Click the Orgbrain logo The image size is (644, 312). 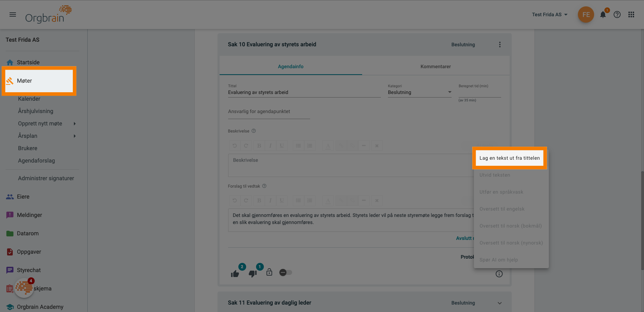pyautogui.click(x=48, y=14)
